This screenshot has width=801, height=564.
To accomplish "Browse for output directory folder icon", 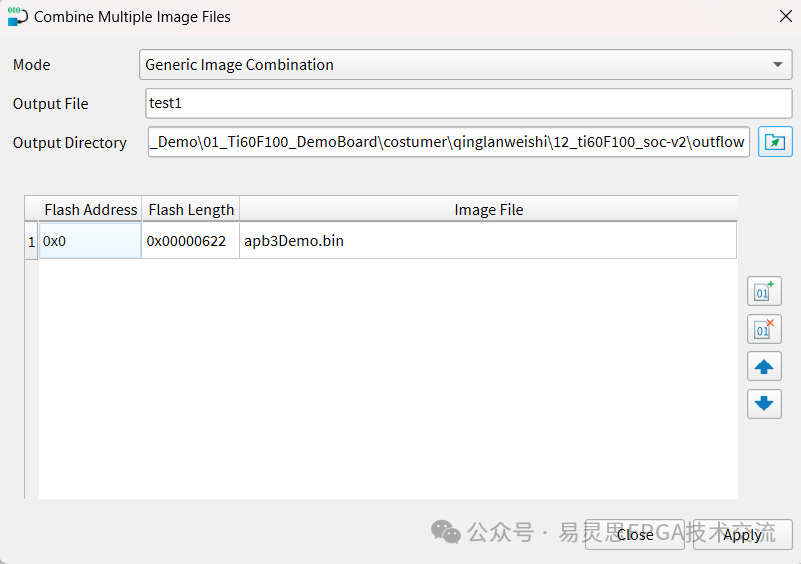I will (x=774, y=142).
